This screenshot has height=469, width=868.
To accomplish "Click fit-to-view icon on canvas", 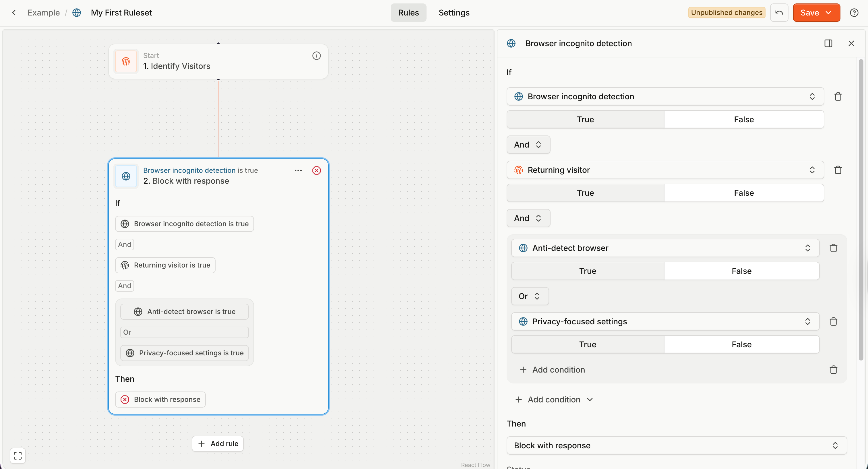I will 18,456.
